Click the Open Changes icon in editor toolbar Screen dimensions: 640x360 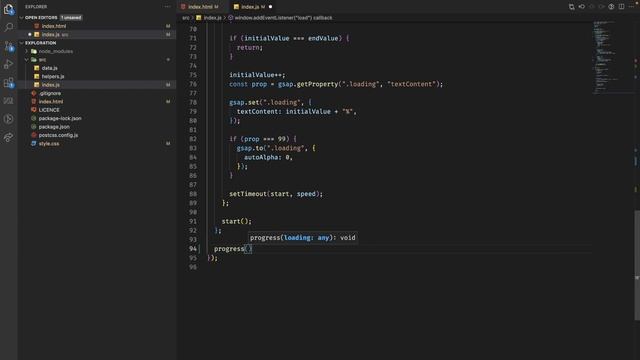click(x=571, y=7)
